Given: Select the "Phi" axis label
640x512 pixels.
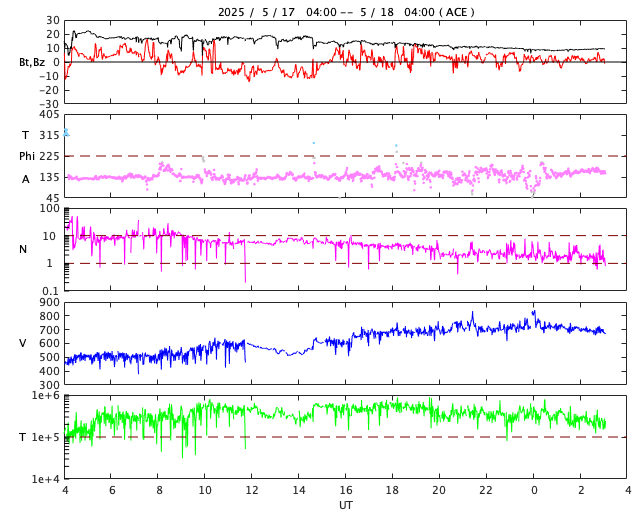Looking at the screenshot, I should pyautogui.click(x=27, y=156).
